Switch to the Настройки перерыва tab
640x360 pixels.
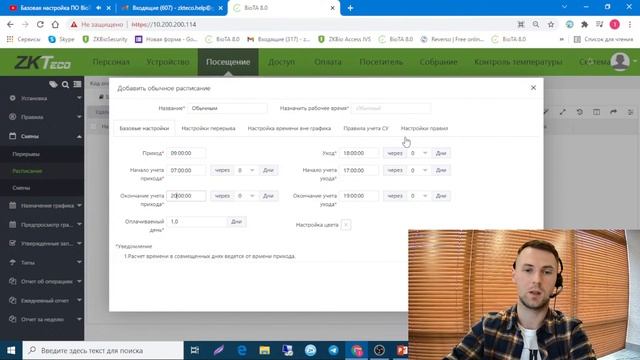[x=208, y=128]
